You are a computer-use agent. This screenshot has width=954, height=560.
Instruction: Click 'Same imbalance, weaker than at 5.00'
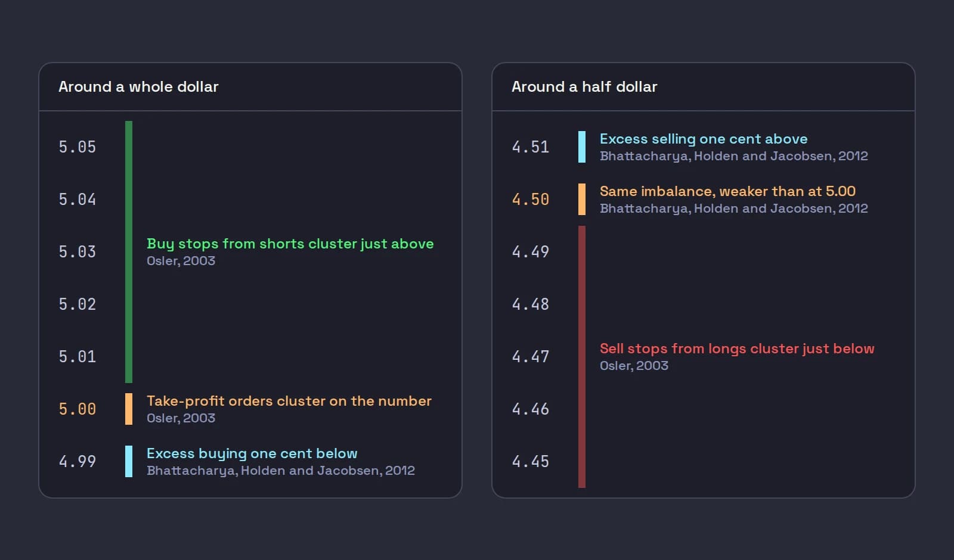[x=727, y=191]
